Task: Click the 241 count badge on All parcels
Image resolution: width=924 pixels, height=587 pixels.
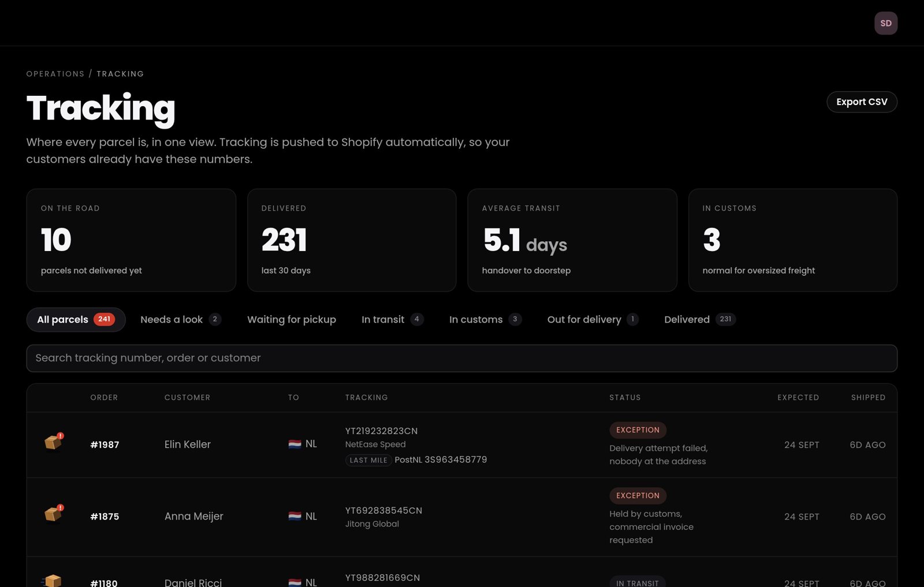Action: [x=104, y=319]
